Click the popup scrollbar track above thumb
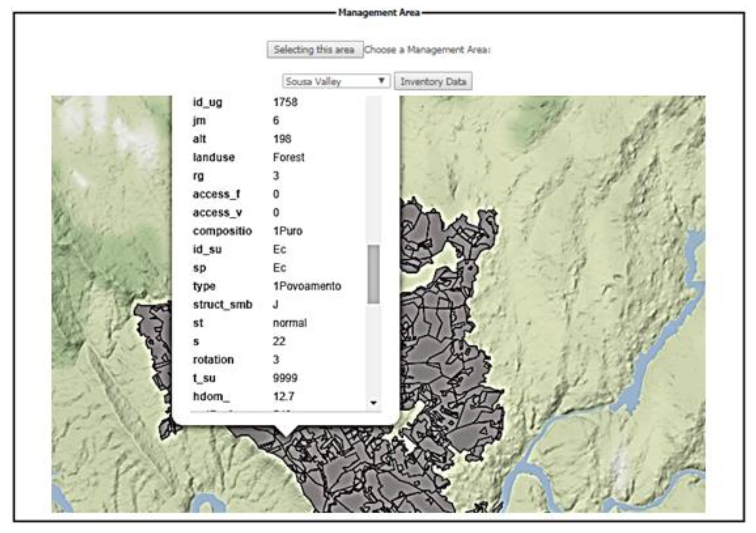This screenshot has width=756, height=533. [373, 171]
